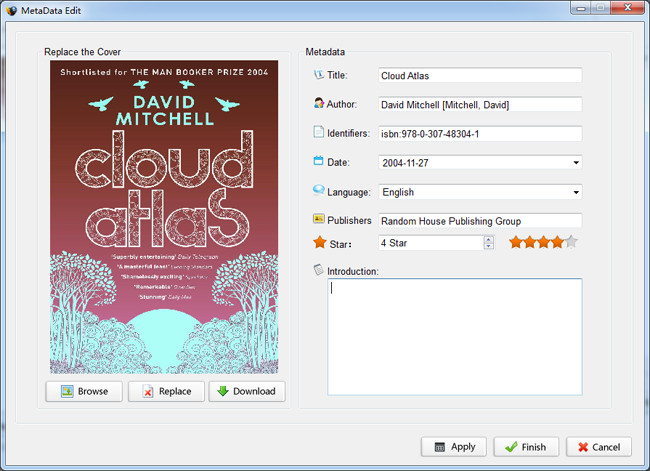Image resolution: width=650 pixels, height=471 pixels.
Task: Apply the metadata changes
Action: (x=454, y=447)
